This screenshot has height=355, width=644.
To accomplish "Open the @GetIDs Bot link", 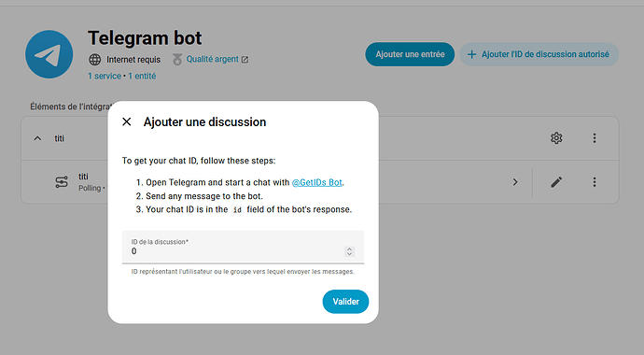I will click(x=316, y=182).
